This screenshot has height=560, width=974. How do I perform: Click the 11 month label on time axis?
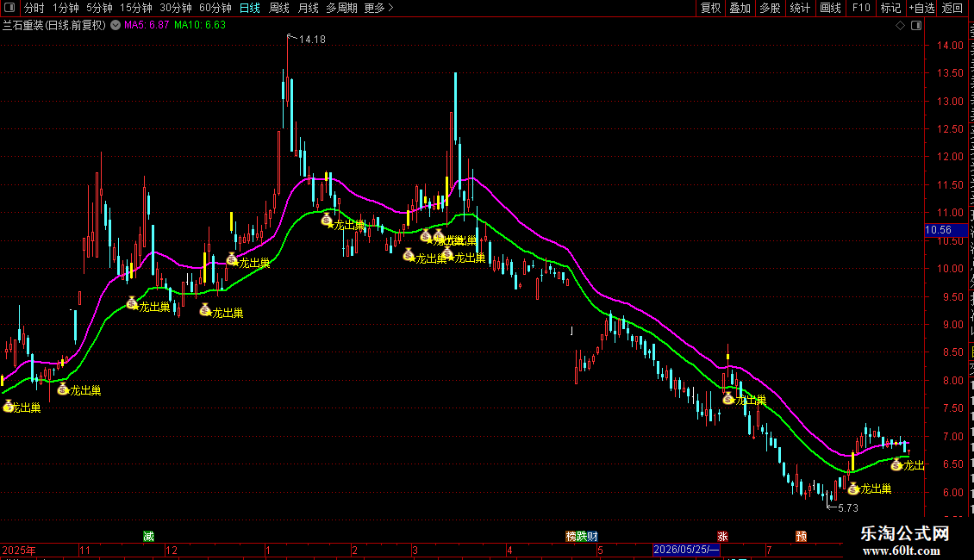[85, 551]
